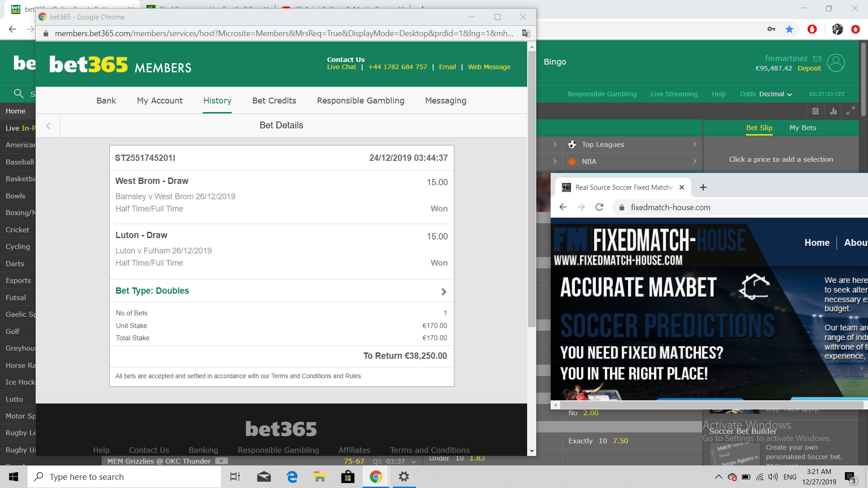This screenshot has width=868, height=488.
Task: Open Microsoft Store on taskbar
Action: click(348, 477)
